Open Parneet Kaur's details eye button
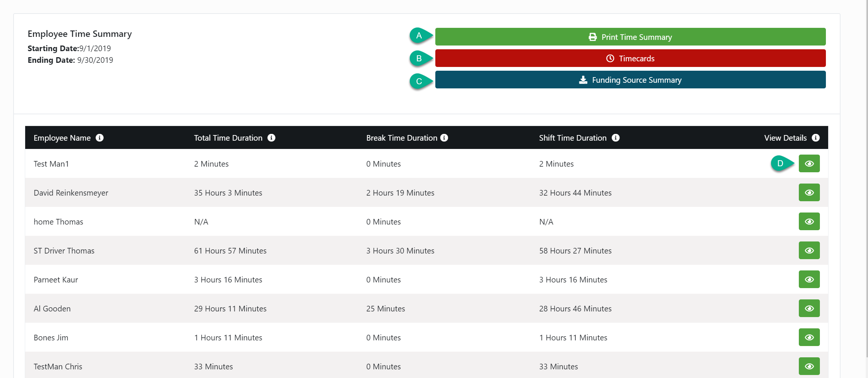The height and width of the screenshot is (378, 868). [809, 279]
